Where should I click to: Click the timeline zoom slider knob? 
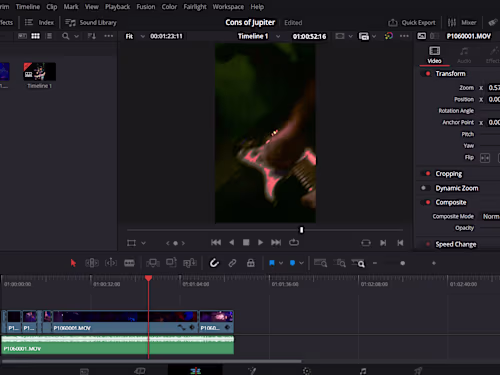(x=403, y=263)
